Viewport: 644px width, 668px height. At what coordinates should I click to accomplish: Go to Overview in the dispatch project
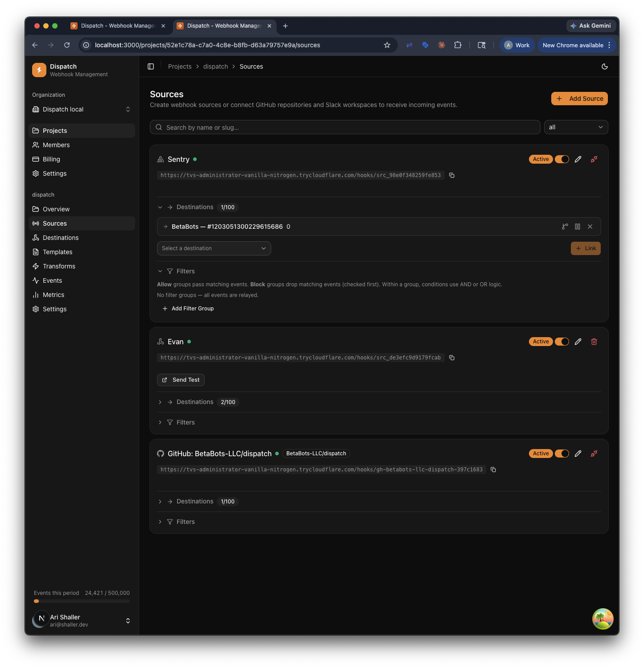pos(82,209)
